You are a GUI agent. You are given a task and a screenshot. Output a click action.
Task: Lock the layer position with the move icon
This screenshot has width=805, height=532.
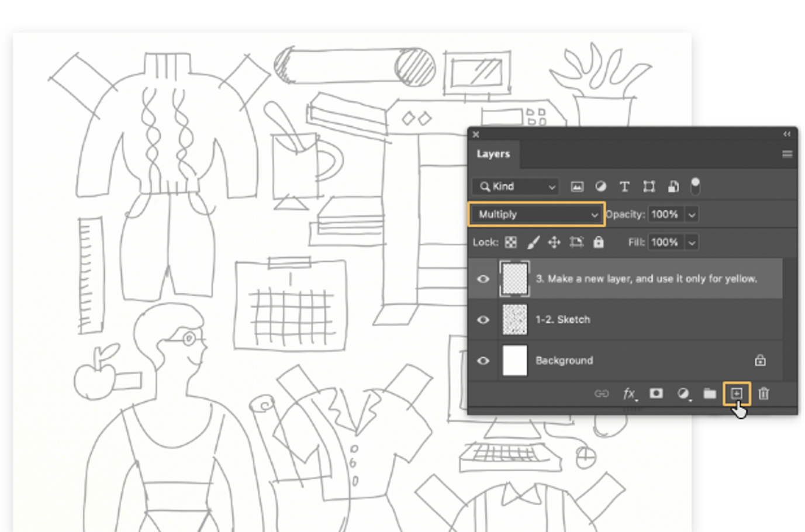555,242
